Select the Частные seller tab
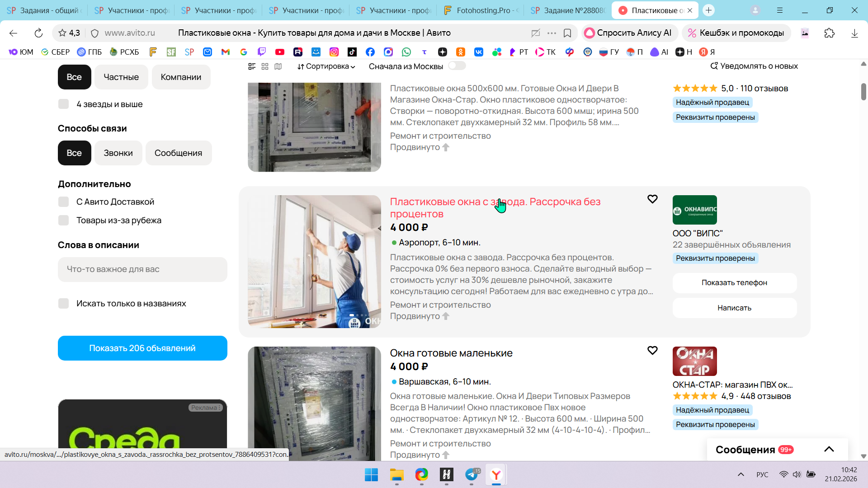Image resolution: width=868 pixels, height=488 pixels. (x=121, y=77)
